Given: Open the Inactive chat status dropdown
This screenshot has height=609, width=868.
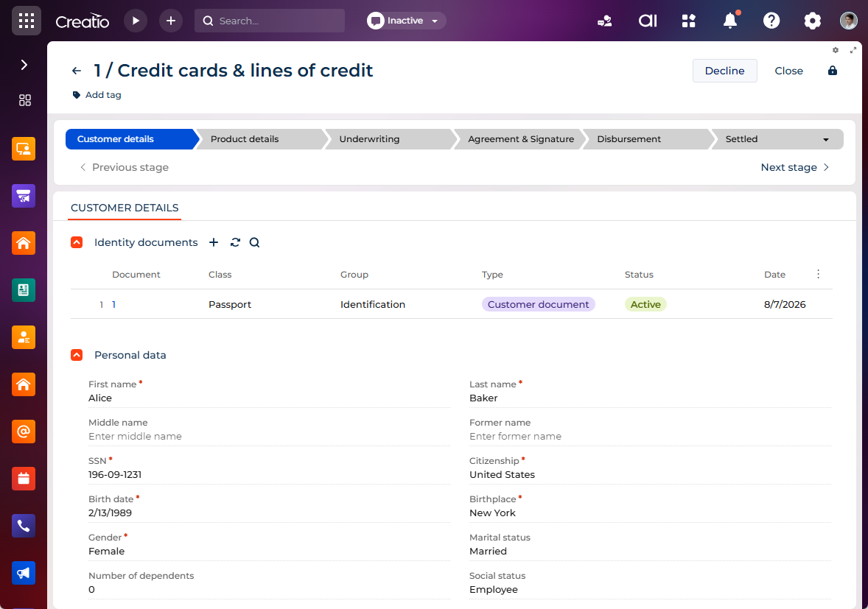Looking at the screenshot, I should pos(406,21).
